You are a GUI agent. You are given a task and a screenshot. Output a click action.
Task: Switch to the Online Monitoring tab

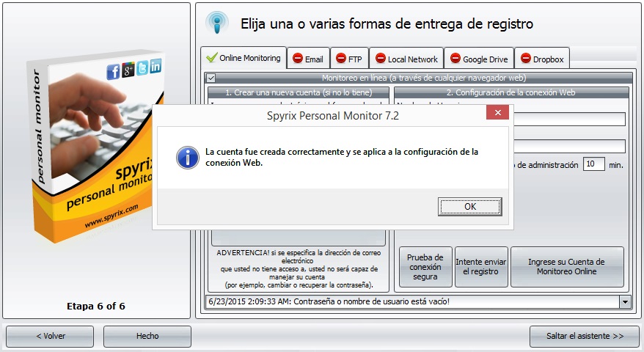pos(244,58)
